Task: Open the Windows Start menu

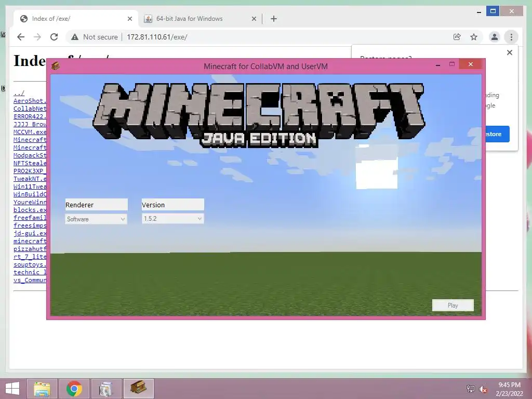Action: pyautogui.click(x=12, y=389)
